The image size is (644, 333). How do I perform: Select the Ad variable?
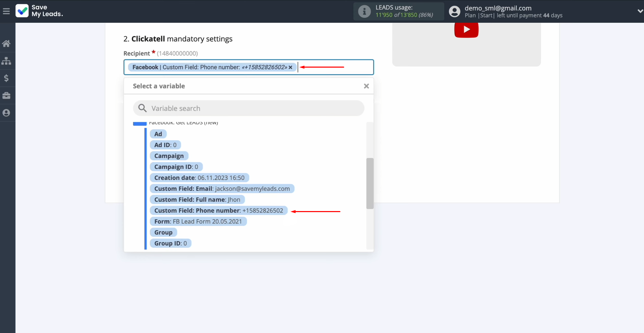point(158,134)
